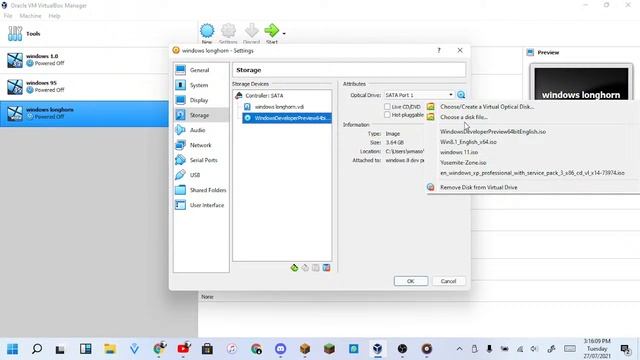This screenshot has height=360, width=640.
Task: Open the Task View taskbar icon
Action: pos(60,349)
